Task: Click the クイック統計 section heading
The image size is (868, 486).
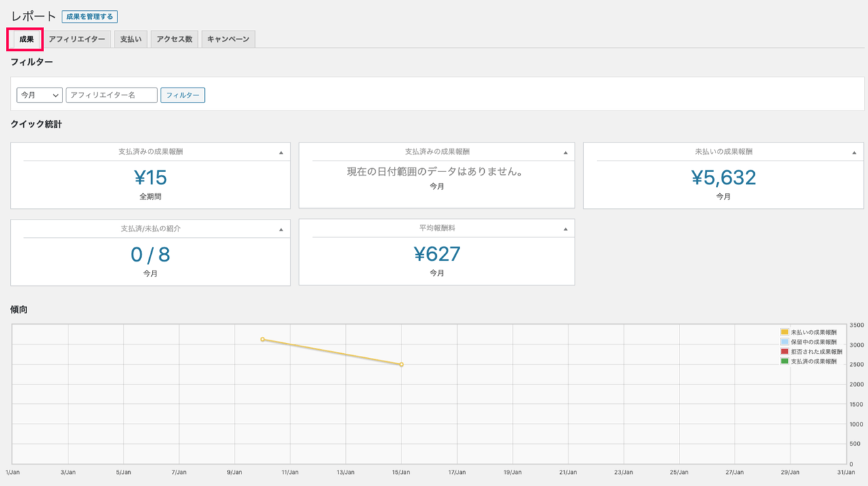Action: pos(37,124)
